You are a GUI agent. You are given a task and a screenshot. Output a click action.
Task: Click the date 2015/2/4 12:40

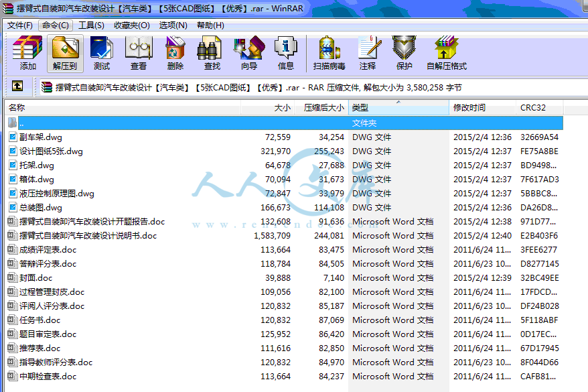(482, 236)
